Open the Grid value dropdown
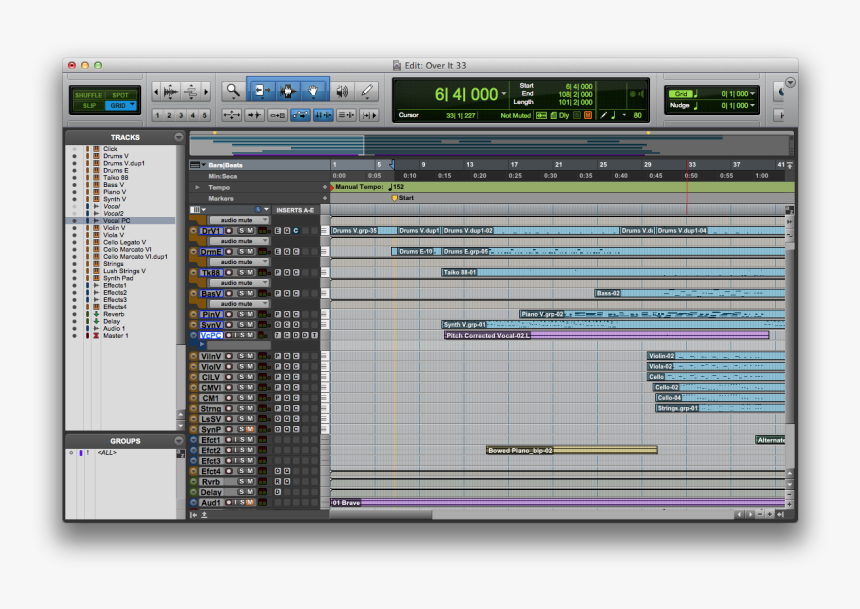The height and width of the screenshot is (609, 860). click(x=752, y=93)
